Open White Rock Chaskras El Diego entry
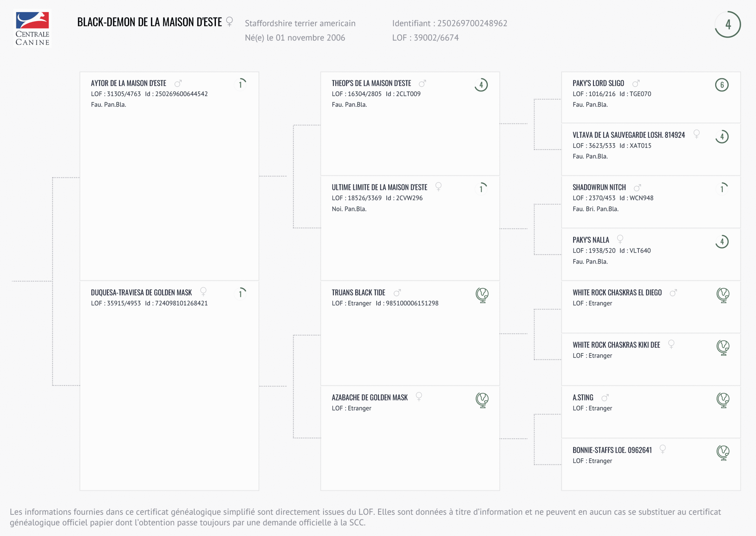The width and height of the screenshot is (756, 536). click(617, 293)
